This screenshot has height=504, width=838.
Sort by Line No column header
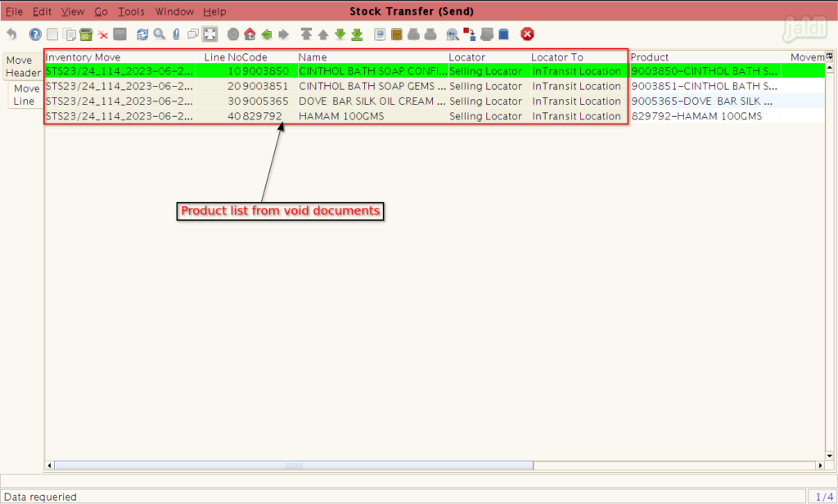click(219, 57)
